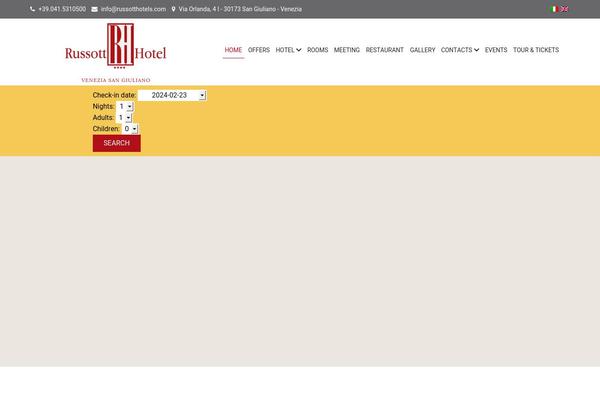Click the Check-in date label

114,95
